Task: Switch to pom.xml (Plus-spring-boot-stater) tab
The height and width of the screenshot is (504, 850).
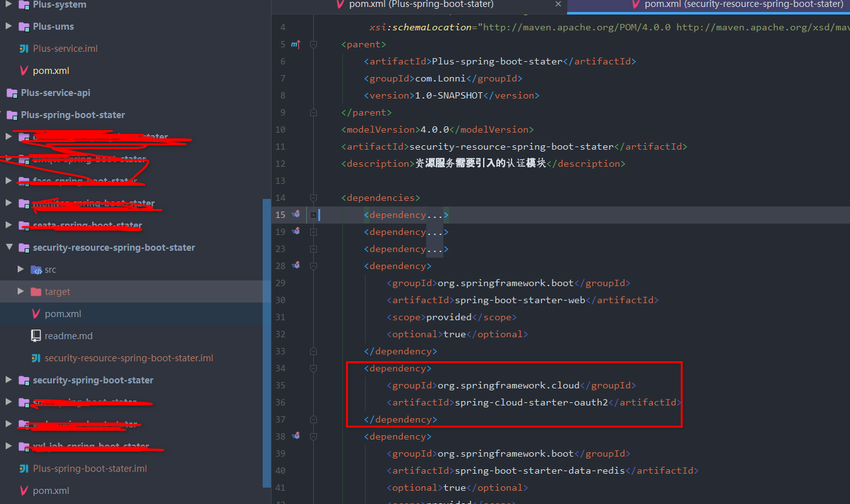Action: pos(421,4)
